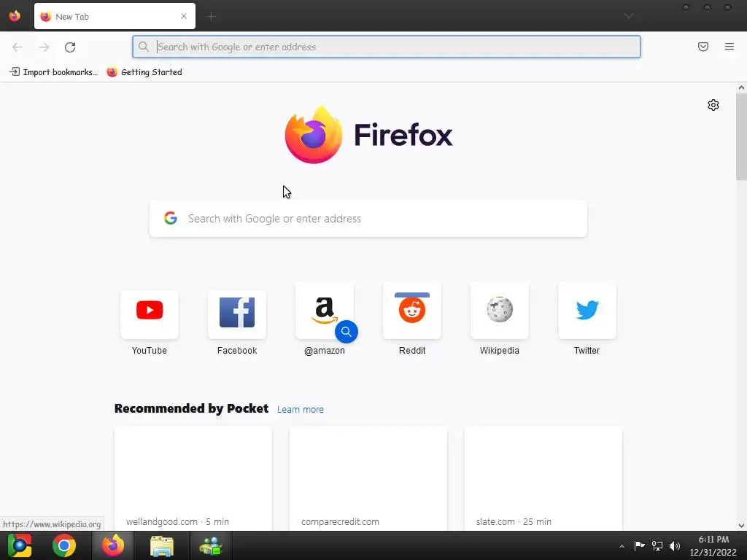Click the Google search box on the page

[368, 219]
